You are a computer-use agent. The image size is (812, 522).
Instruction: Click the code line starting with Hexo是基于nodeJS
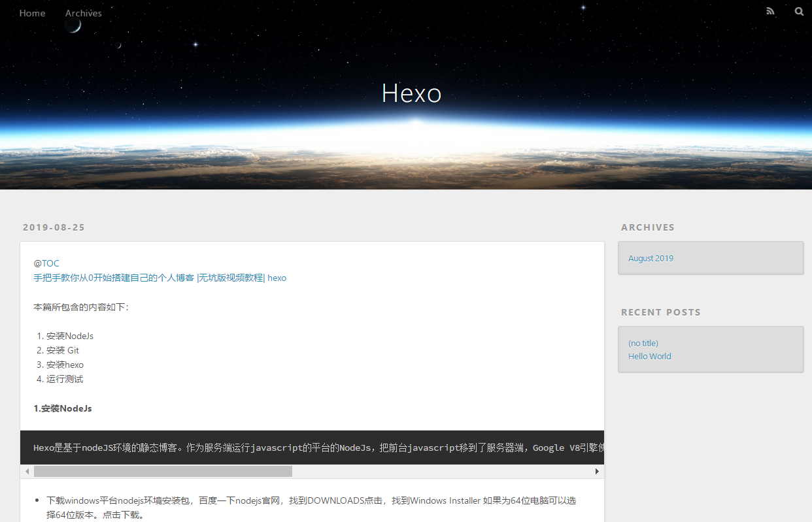coord(318,448)
